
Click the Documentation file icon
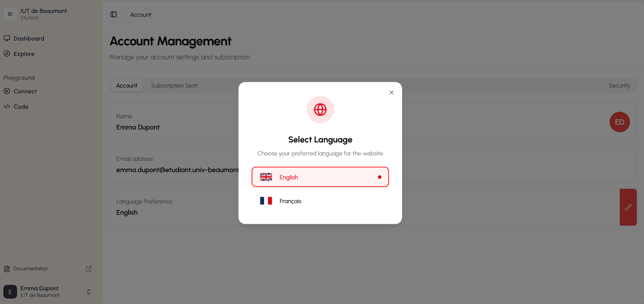click(x=7, y=269)
